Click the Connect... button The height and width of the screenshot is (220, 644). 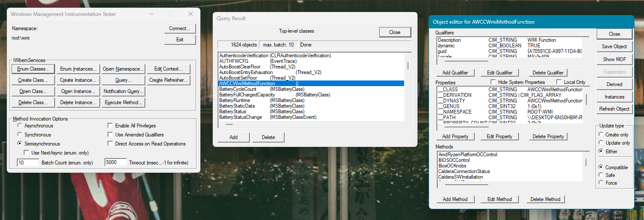point(180,28)
